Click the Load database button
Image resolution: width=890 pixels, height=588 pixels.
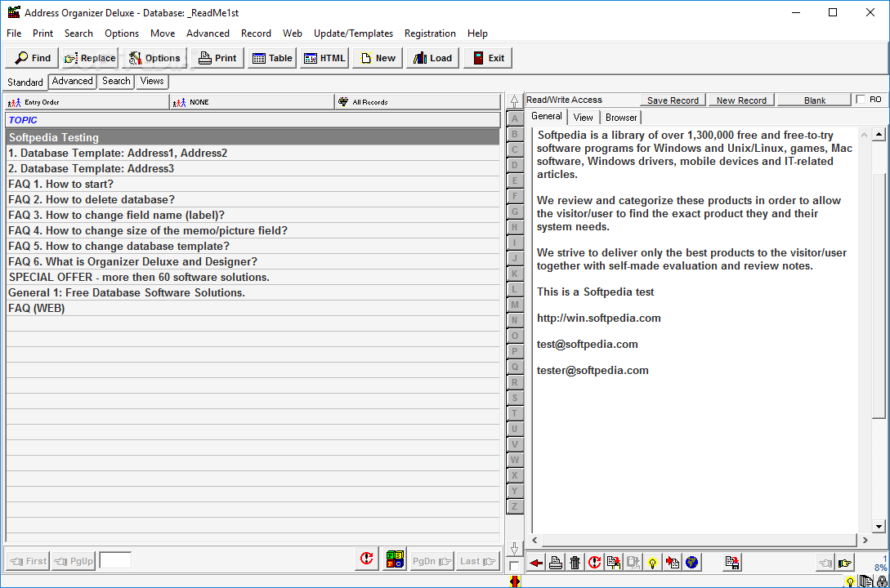click(432, 58)
